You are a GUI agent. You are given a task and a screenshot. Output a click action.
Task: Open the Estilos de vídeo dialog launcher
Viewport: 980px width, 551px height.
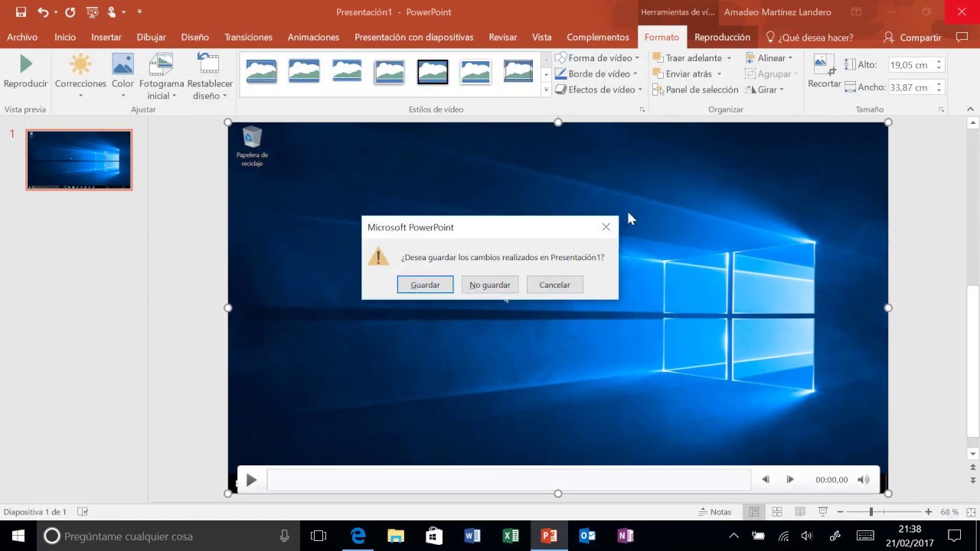pyautogui.click(x=642, y=110)
